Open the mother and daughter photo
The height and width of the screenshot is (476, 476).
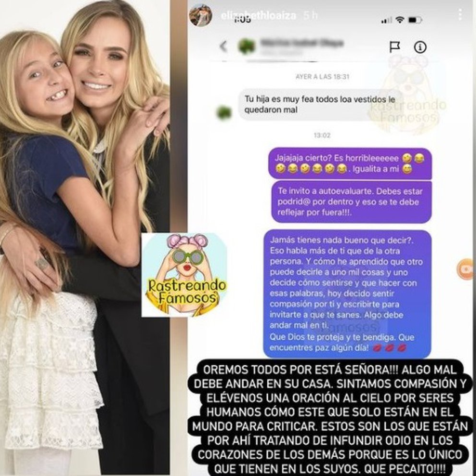pyautogui.click(x=84, y=238)
